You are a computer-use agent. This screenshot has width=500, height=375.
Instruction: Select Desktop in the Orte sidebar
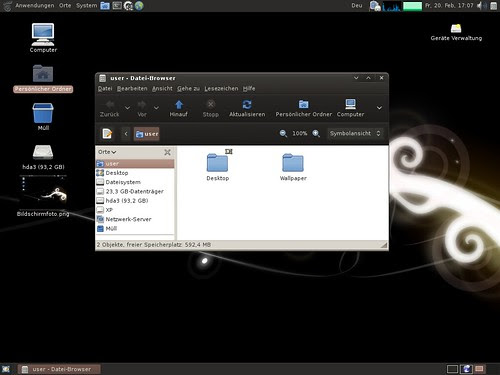pos(135,173)
